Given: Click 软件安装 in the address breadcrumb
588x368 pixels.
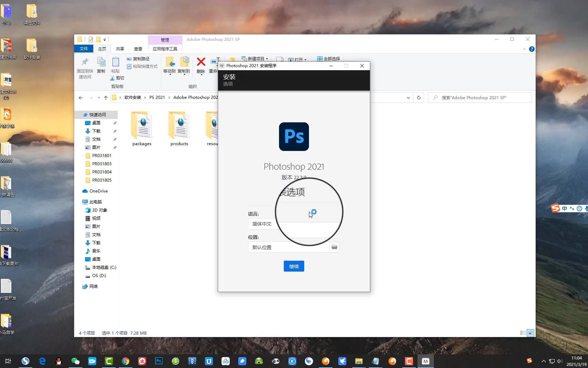Looking at the screenshot, I should click(133, 97).
